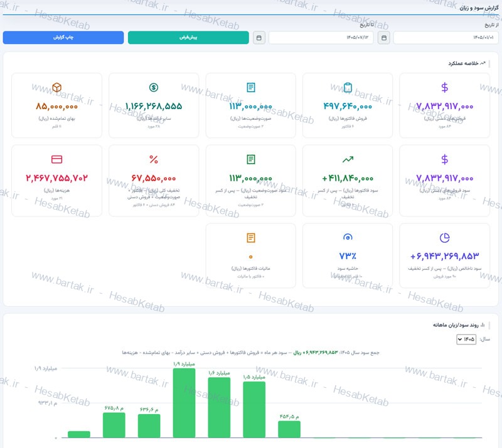Click the red percent icon on the تخفیف کلی card

[x=154, y=159]
